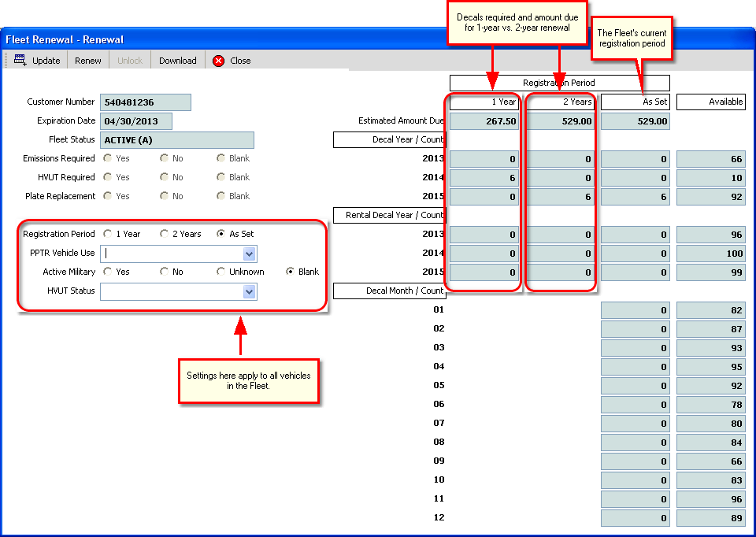Click the Download toolbar button
This screenshot has height=537, width=756.
(177, 61)
